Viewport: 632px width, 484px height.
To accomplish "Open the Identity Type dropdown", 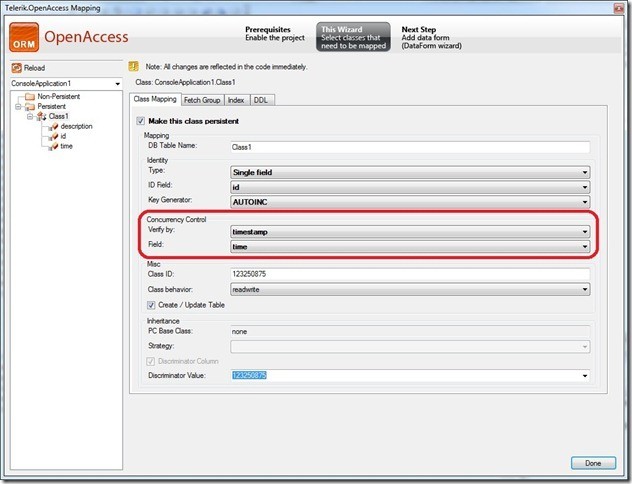I will pyautogui.click(x=410, y=172).
